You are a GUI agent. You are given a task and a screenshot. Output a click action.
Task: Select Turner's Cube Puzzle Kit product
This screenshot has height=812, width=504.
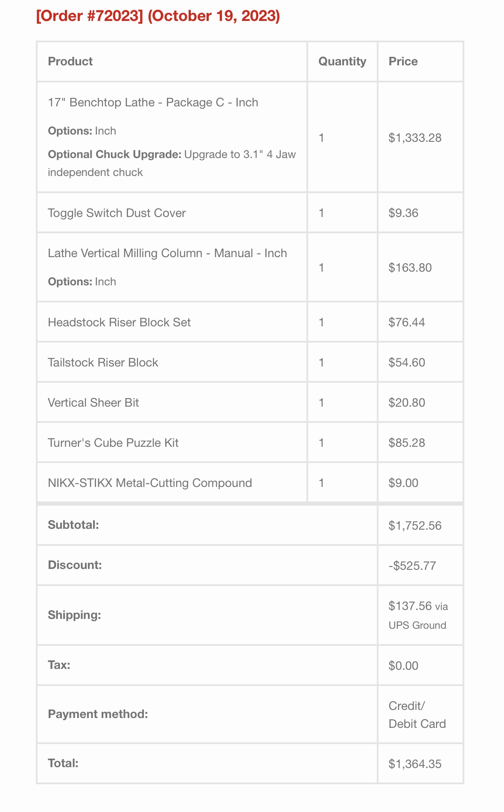click(113, 443)
